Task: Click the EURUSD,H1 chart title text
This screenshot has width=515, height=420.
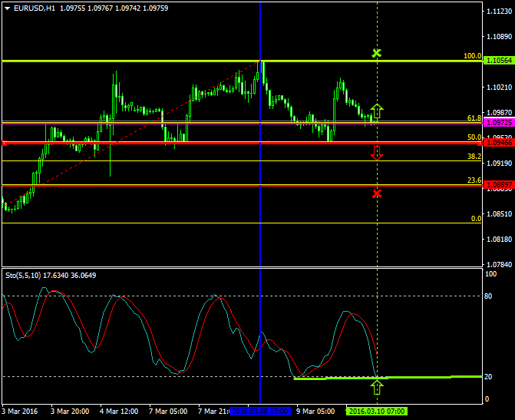Action: point(34,8)
